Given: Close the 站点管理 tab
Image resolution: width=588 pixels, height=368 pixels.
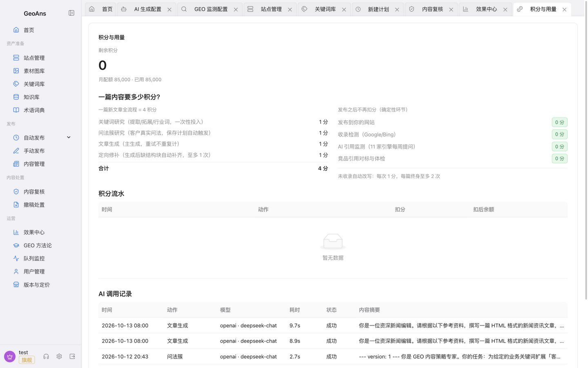Looking at the screenshot, I should (x=290, y=9).
